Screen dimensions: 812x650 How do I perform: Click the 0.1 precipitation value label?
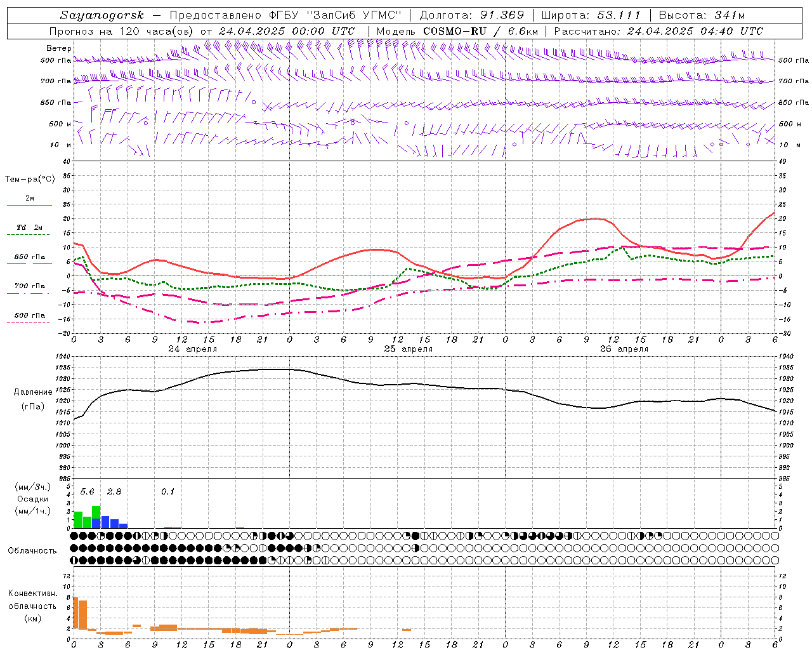click(167, 492)
